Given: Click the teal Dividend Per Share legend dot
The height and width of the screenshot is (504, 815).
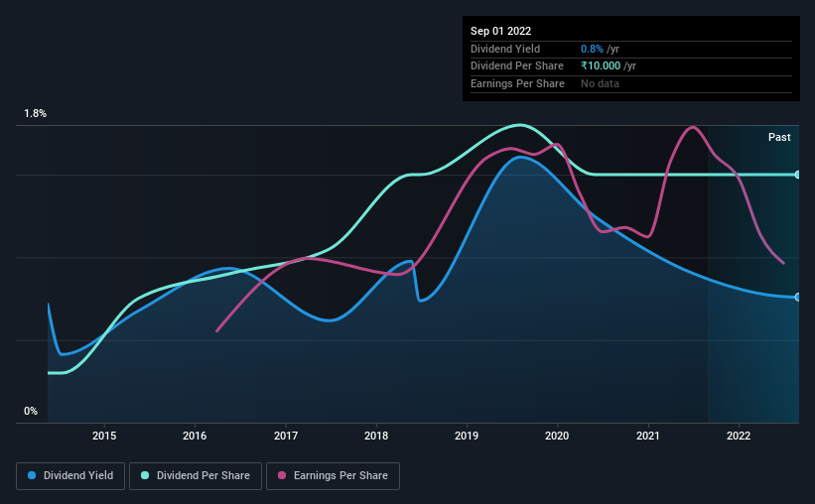Looking at the screenshot, I should 145,475.
